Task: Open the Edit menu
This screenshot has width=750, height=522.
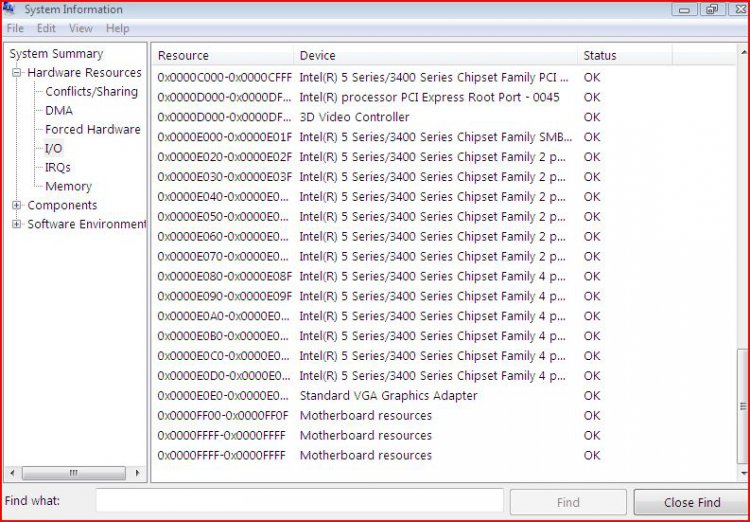Action: coord(46,29)
